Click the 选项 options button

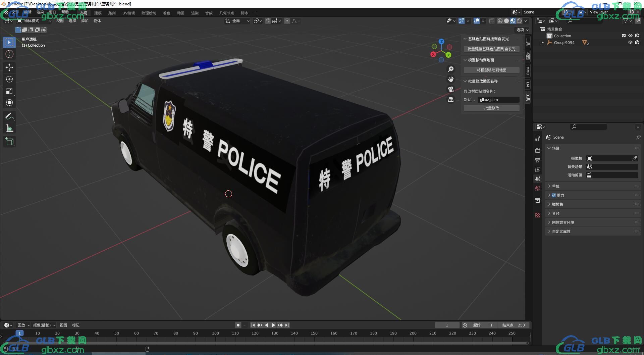(522, 30)
